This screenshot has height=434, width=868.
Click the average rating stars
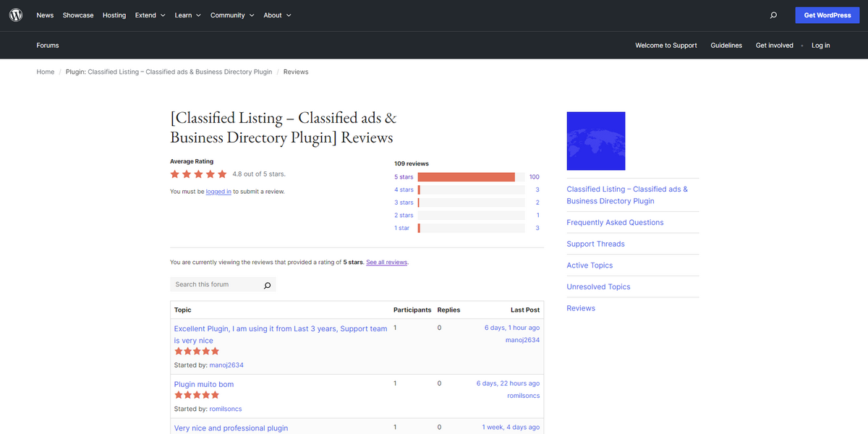[x=198, y=174]
